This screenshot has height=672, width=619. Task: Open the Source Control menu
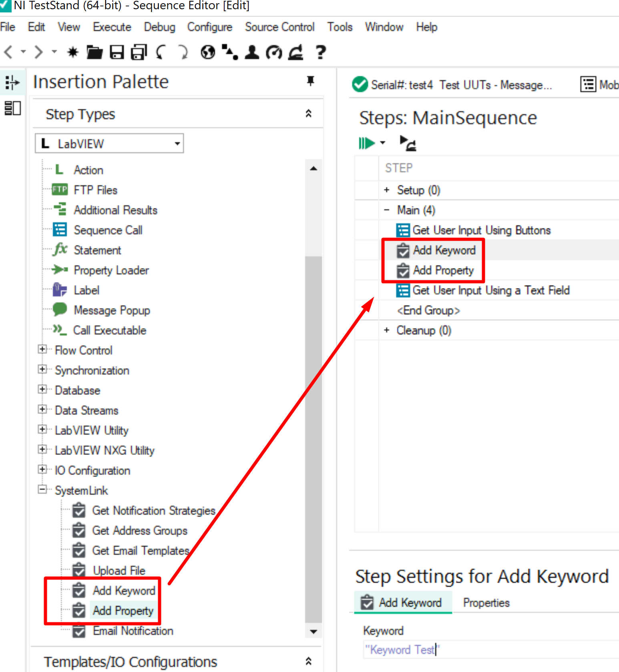pyautogui.click(x=280, y=27)
